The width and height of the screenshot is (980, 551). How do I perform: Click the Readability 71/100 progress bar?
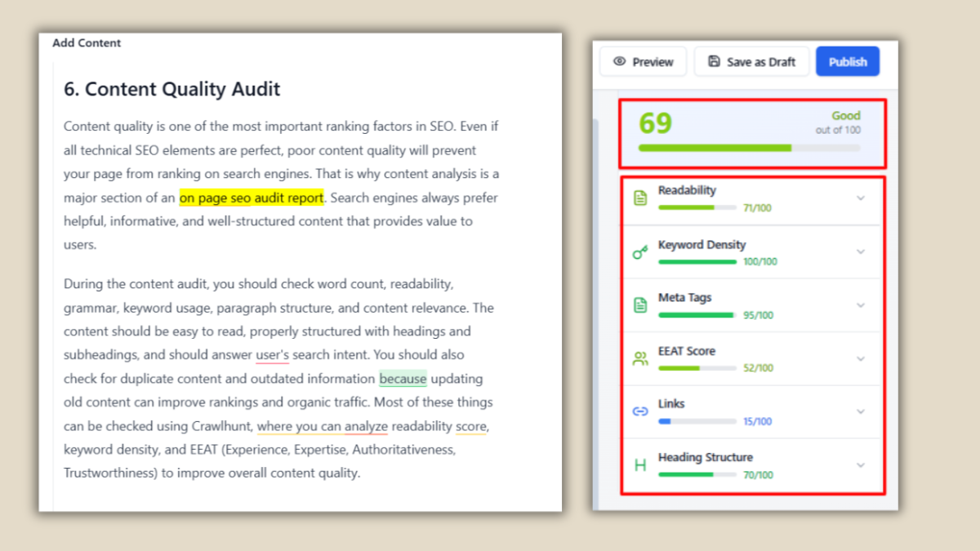point(697,207)
